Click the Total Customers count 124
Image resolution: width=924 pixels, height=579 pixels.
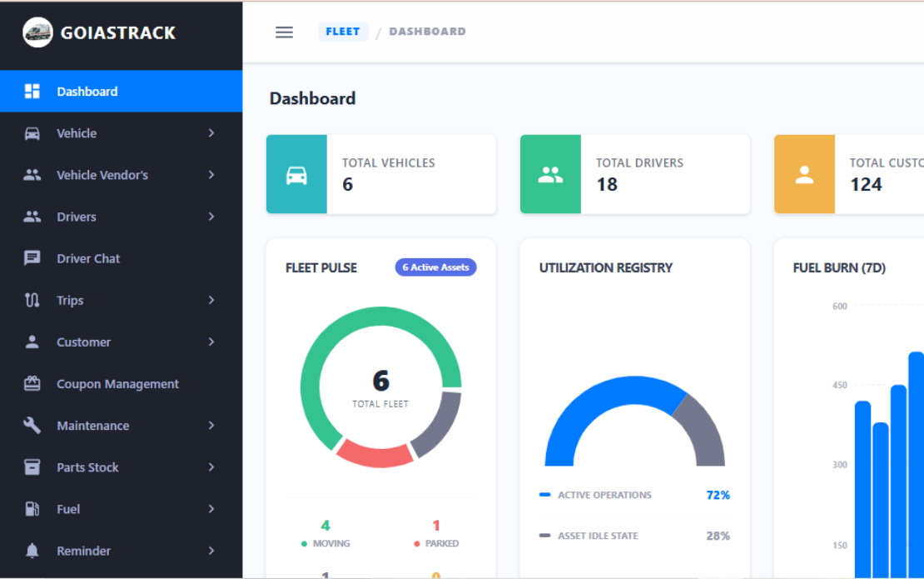coord(867,185)
